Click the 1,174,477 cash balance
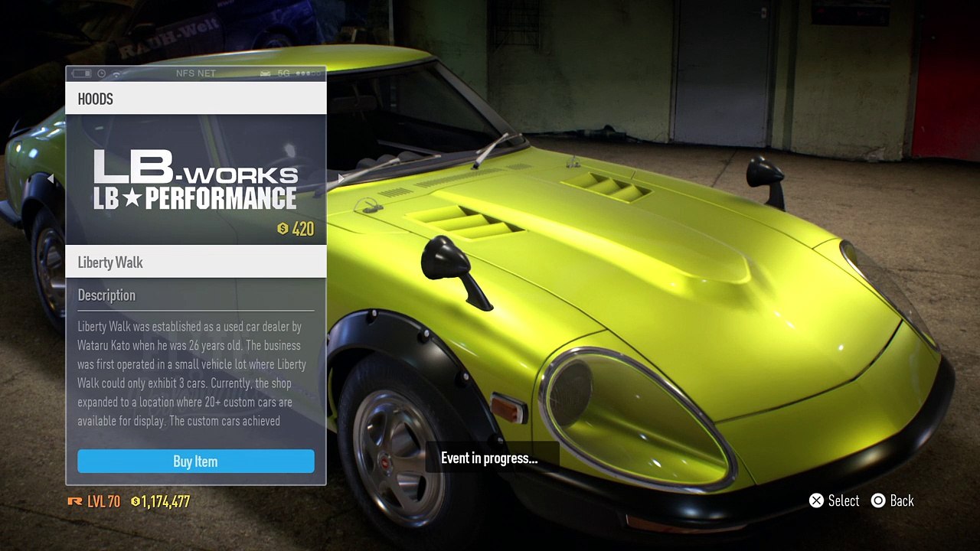 pos(165,502)
